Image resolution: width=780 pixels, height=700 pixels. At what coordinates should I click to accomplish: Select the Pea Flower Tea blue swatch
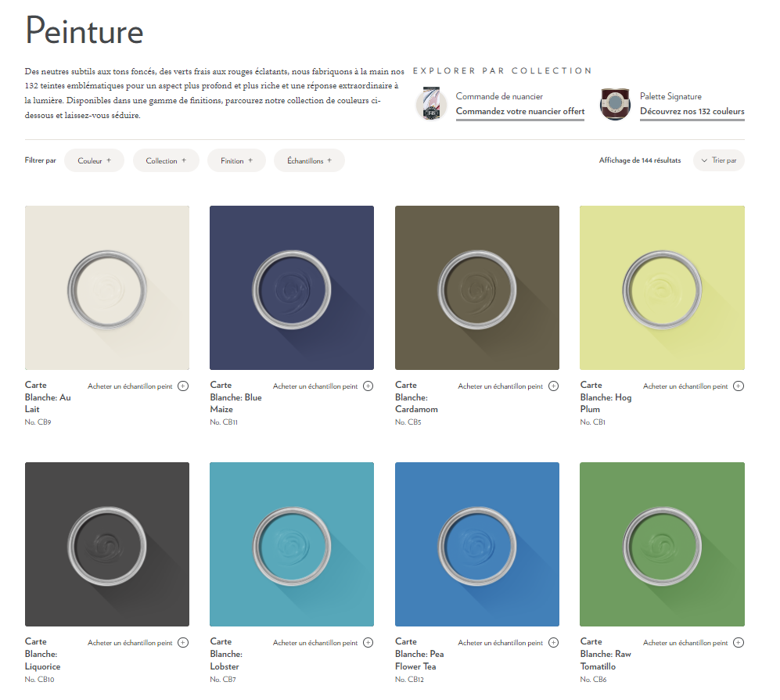click(x=477, y=544)
